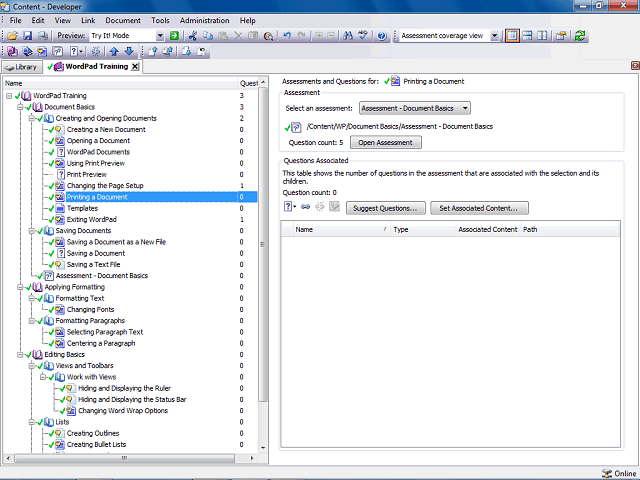The height and width of the screenshot is (480, 640).
Task: Open the Administration menu
Action: (204, 20)
